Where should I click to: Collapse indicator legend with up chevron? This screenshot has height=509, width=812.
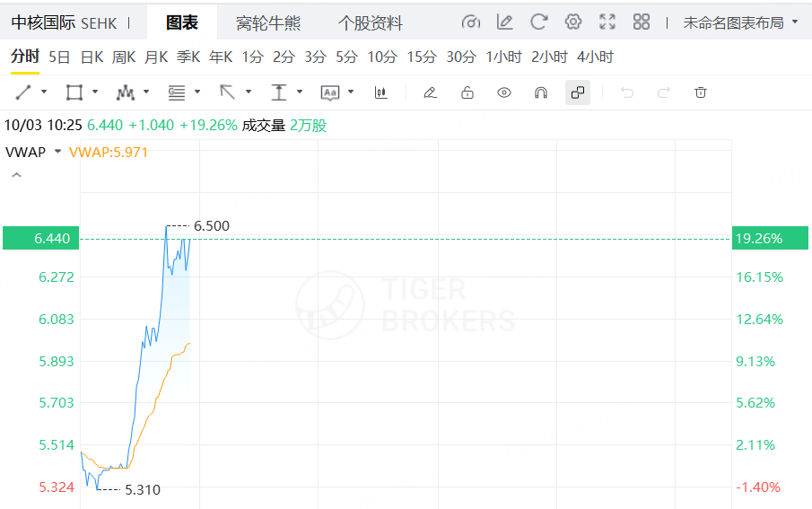(16, 175)
